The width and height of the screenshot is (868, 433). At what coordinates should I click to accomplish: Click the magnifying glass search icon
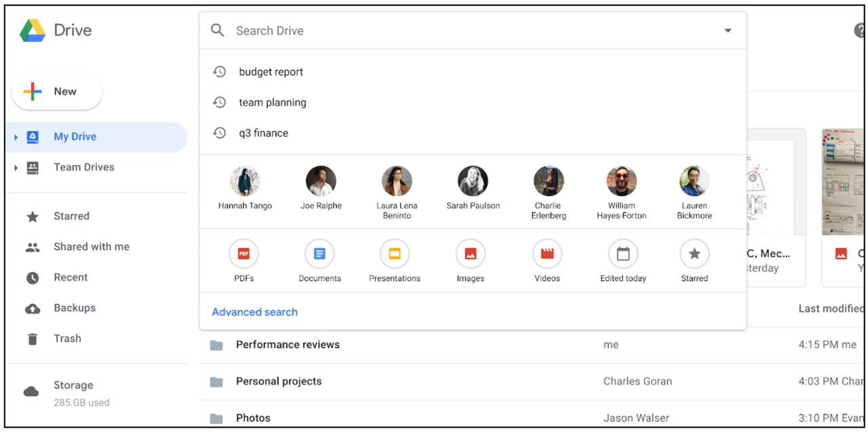[218, 31]
